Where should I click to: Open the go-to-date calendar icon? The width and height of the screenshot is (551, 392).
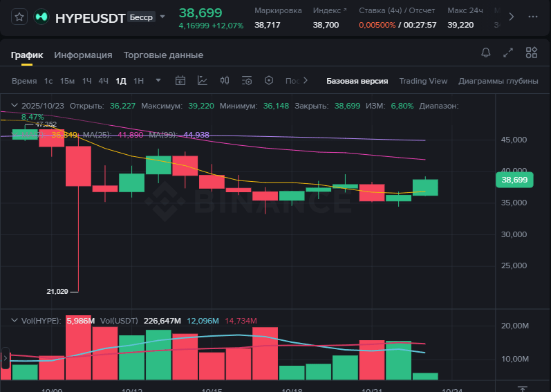click(180, 81)
